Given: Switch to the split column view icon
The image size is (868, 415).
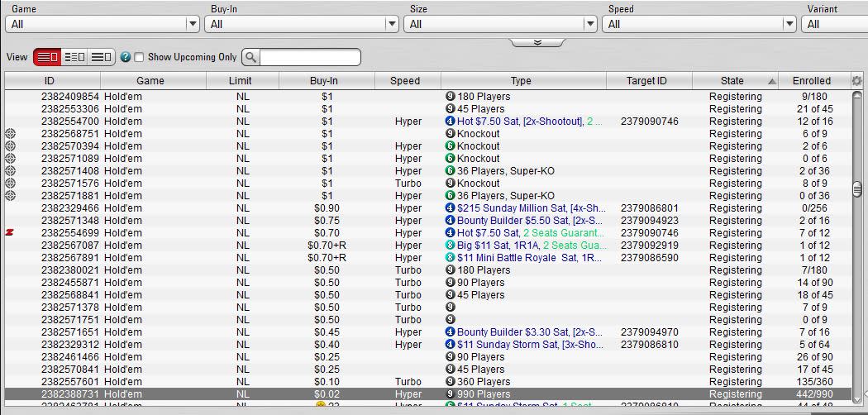Looking at the screenshot, I should coord(74,57).
